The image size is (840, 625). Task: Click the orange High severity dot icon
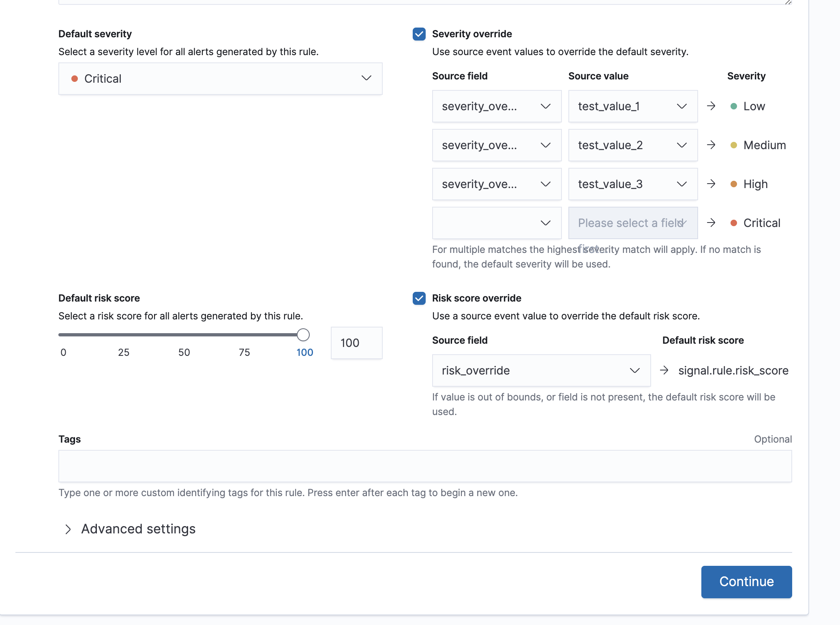click(x=733, y=184)
